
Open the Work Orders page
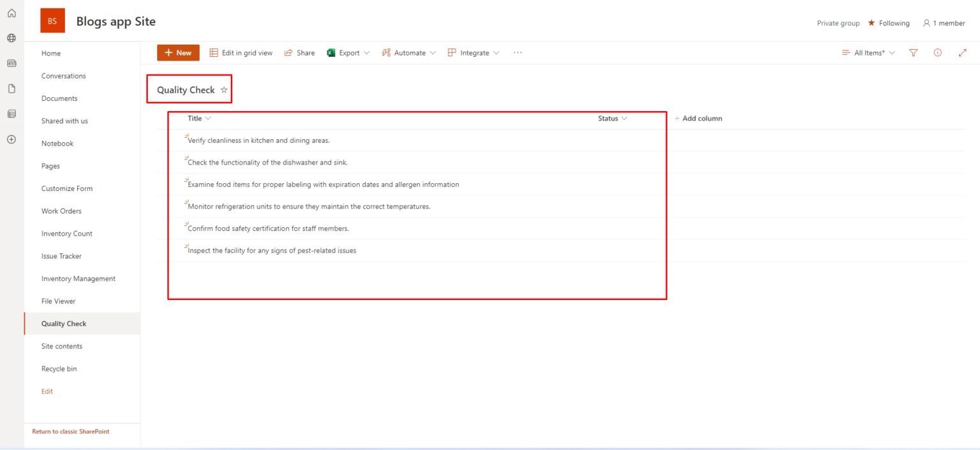click(x=61, y=211)
